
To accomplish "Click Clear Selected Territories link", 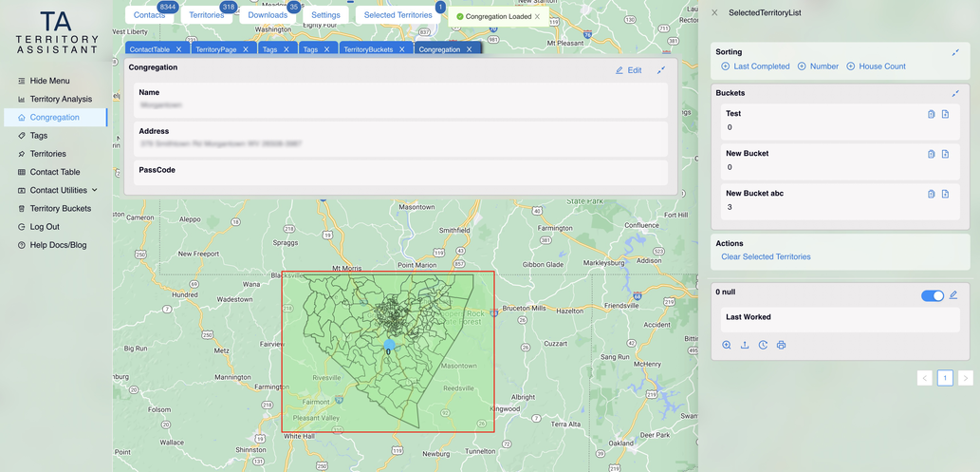I will pos(766,256).
